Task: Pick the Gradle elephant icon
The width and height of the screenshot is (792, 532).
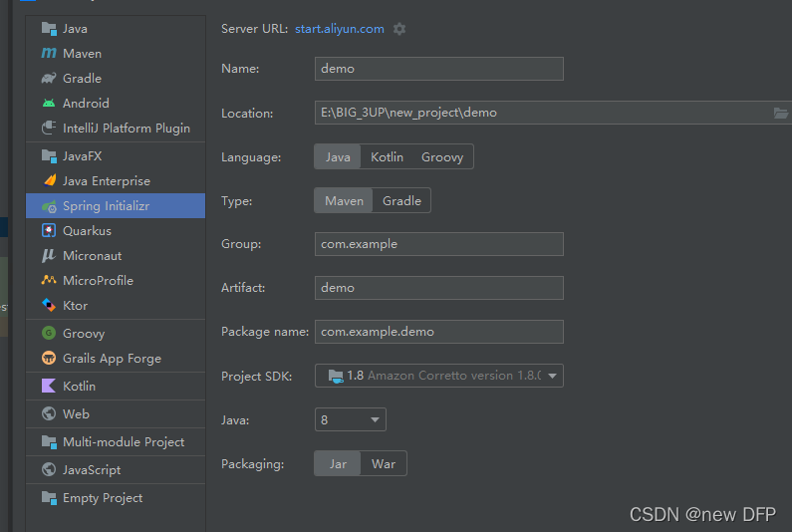Action: (49, 79)
